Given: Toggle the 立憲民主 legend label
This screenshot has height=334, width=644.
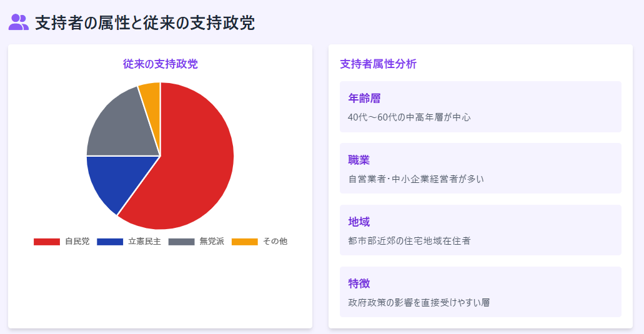Looking at the screenshot, I should (144, 241).
